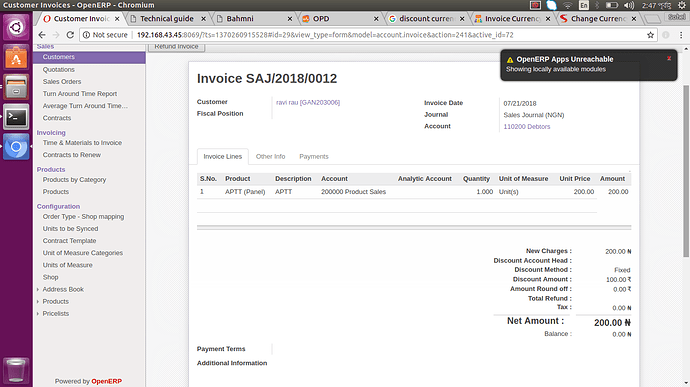690x387 pixels.
Task: Bookmark this page with star icon
Action: coord(650,35)
